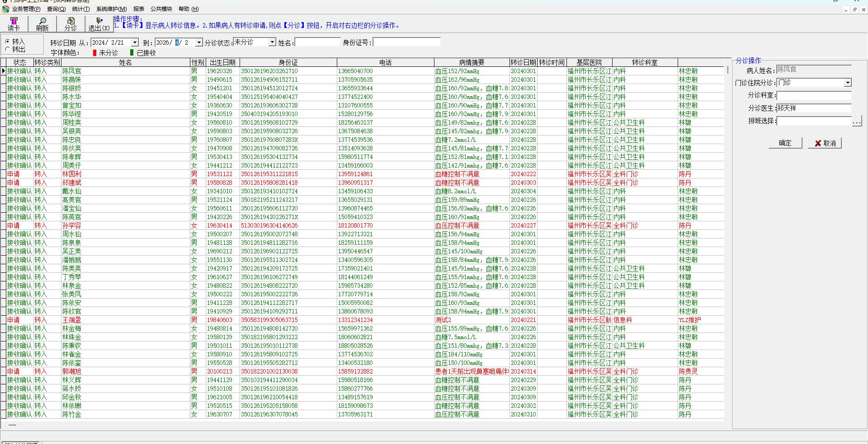Open the 帮助(H) menu
This screenshot has height=444, width=868.
(189, 9)
